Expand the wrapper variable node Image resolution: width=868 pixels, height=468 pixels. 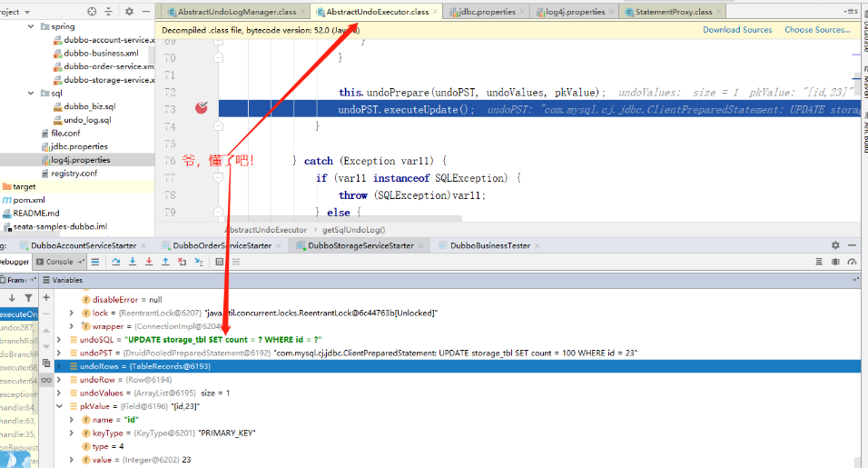point(72,326)
